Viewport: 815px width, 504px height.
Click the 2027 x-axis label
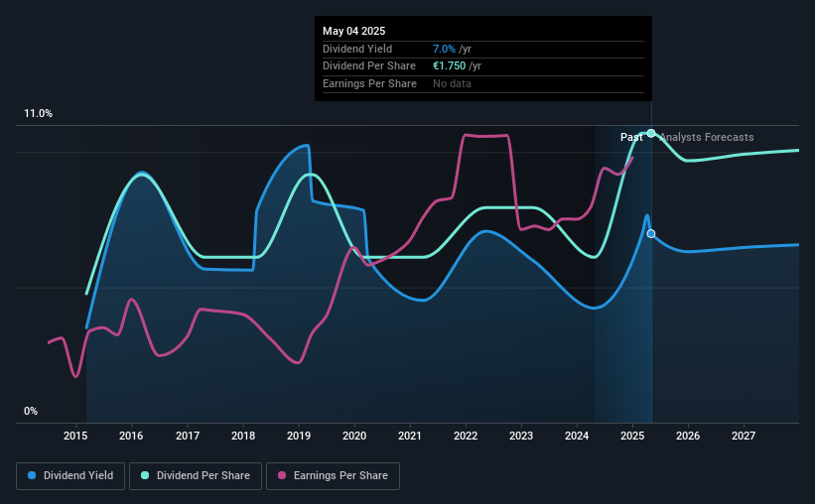click(x=744, y=436)
